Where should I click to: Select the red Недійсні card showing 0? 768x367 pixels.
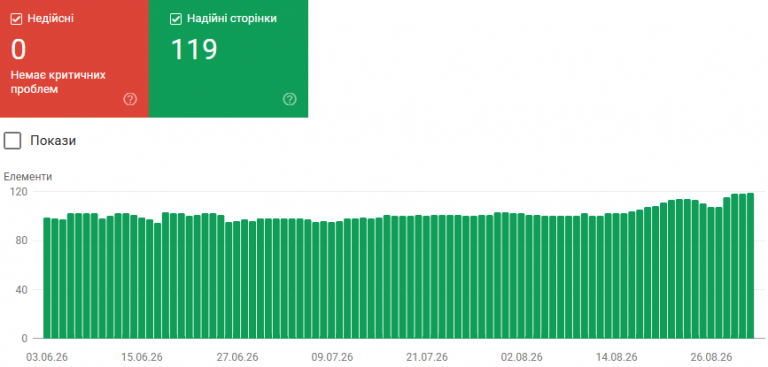click(x=74, y=59)
